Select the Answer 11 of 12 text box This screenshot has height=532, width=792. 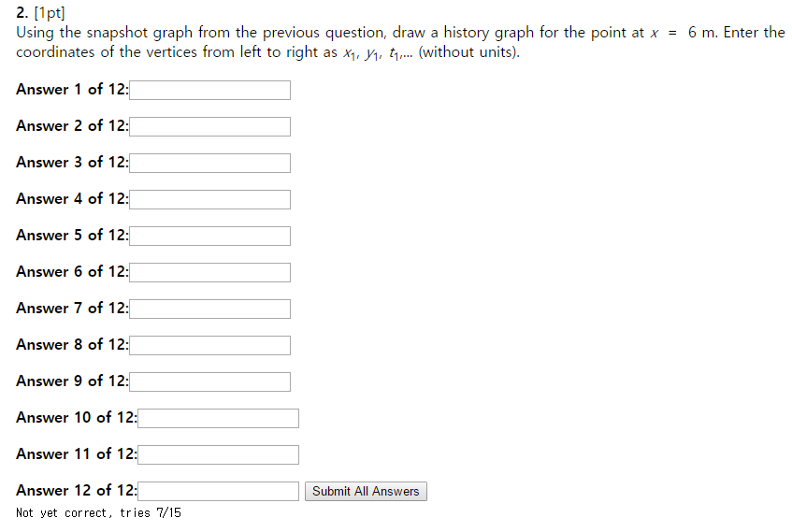219,454
